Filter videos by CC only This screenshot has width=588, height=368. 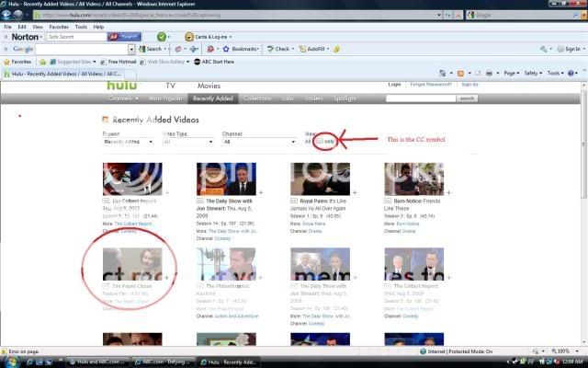[323, 142]
